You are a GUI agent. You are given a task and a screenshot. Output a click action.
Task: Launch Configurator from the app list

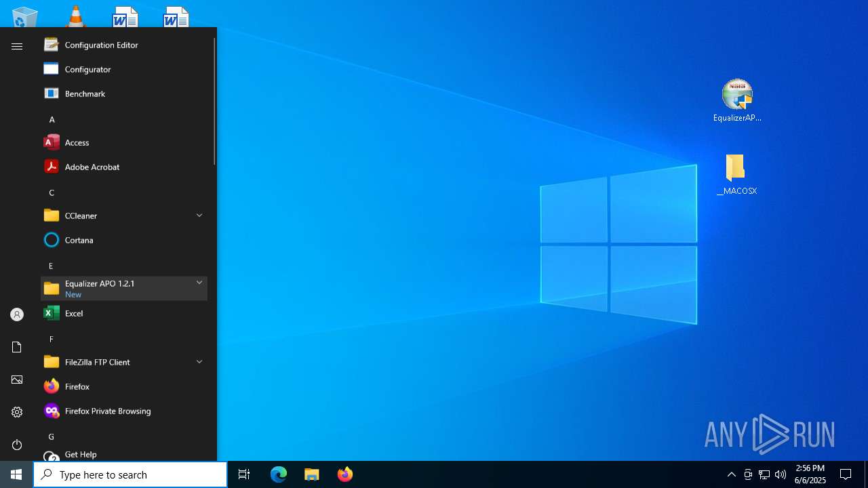coord(124,69)
